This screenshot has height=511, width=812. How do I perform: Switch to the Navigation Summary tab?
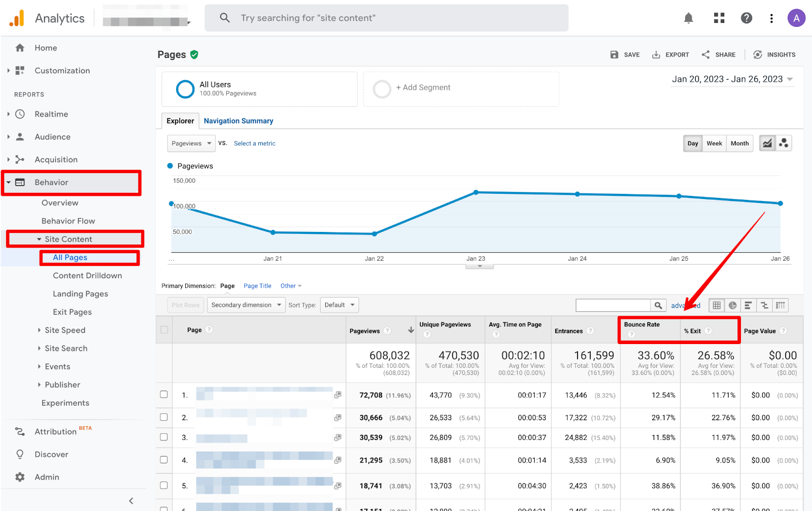pos(238,121)
